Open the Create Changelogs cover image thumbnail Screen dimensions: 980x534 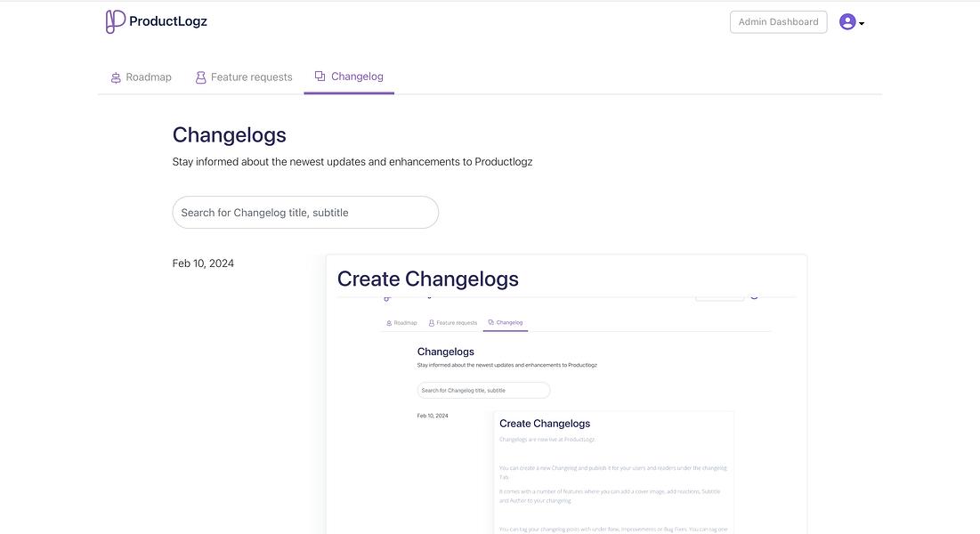tap(567, 416)
